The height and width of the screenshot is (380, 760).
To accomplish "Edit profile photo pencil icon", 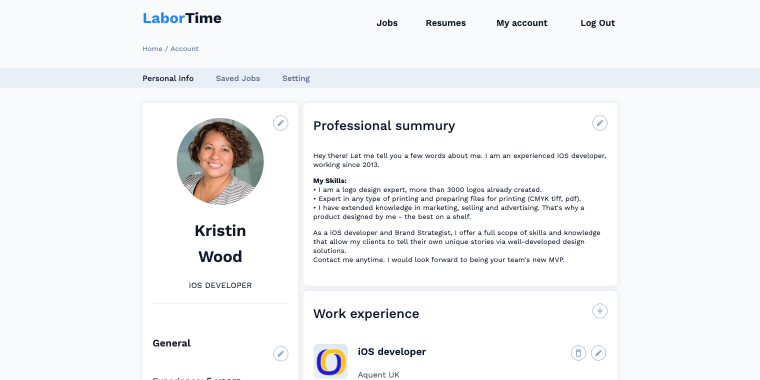I will (280, 123).
